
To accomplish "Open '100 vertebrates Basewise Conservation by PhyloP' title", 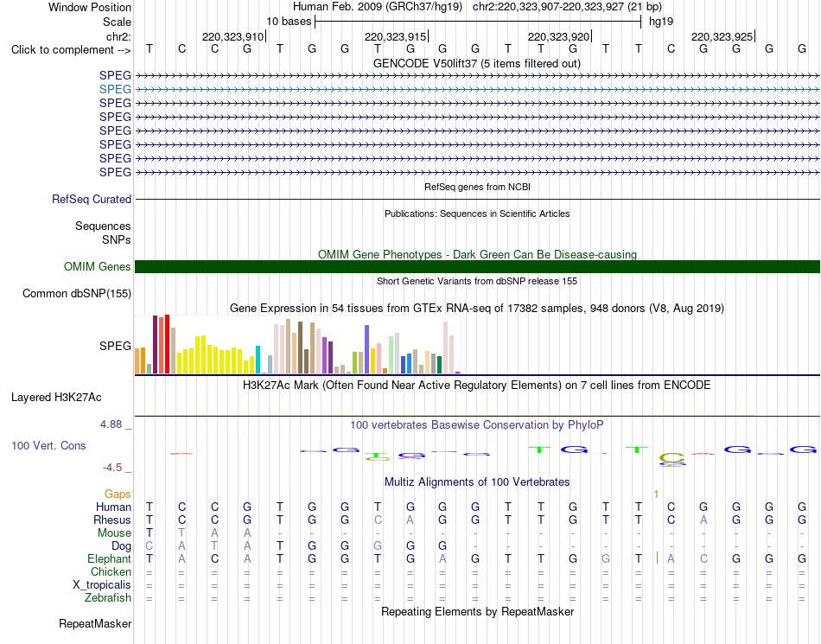I will 477,424.
